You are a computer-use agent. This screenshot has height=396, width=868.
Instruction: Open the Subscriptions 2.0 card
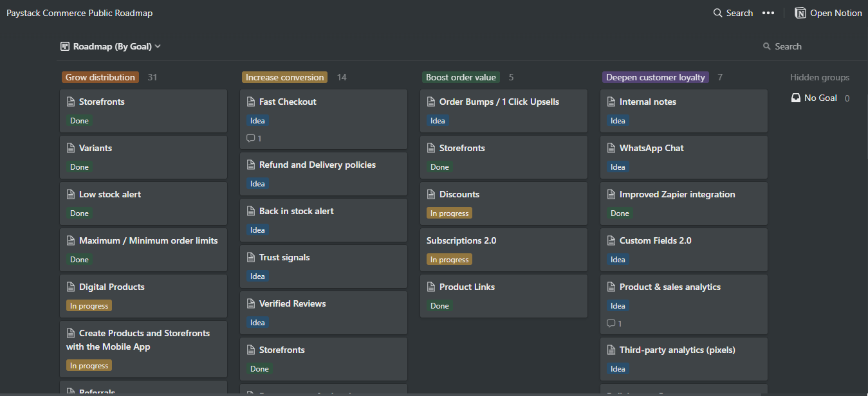[504, 249]
